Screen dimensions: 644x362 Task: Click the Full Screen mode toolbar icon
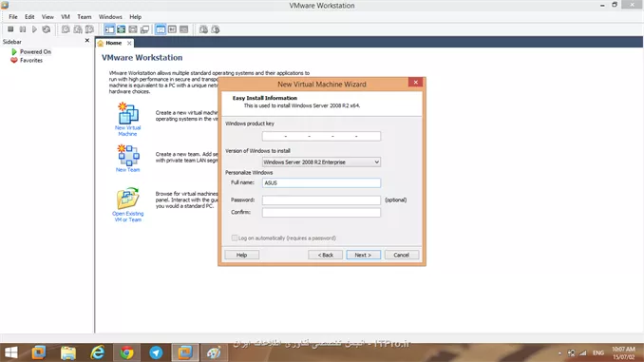point(122,29)
